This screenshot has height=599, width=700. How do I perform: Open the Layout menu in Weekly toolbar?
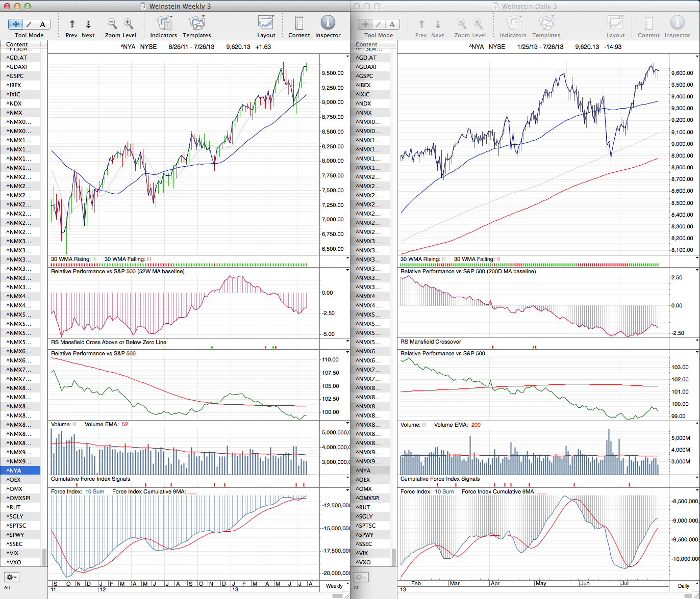pos(266,24)
